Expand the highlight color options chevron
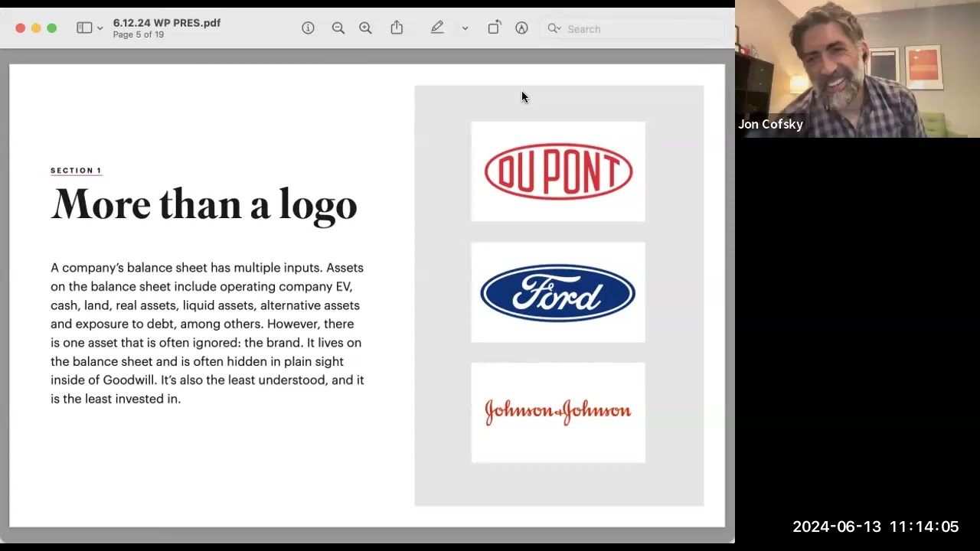 [465, 29]
